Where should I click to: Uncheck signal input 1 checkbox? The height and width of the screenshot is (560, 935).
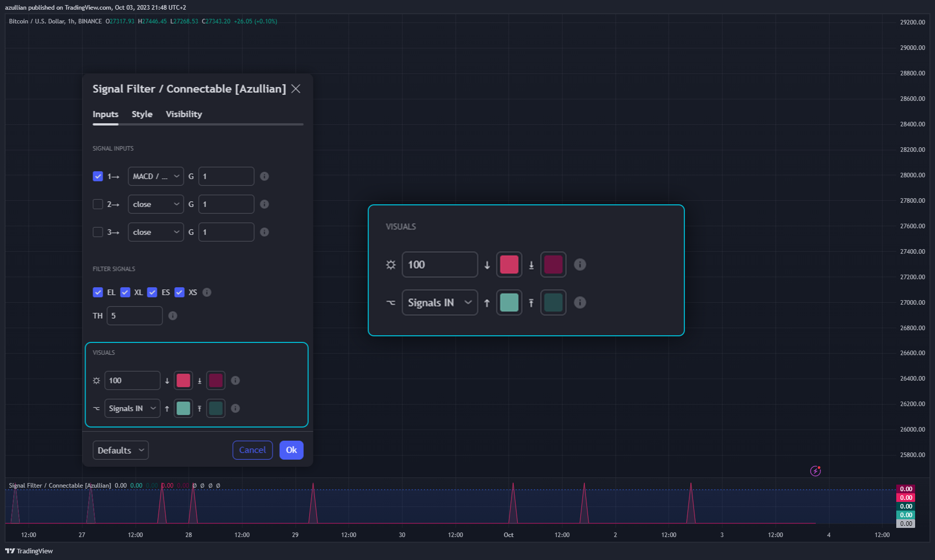(x=98, y=176)
